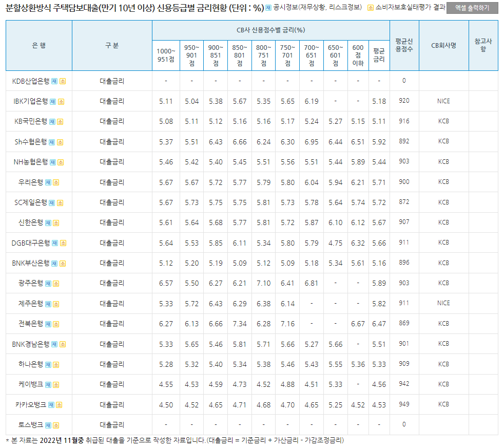Open 토스뱅크 financial disclosure (재) icon

coord(48,425)
